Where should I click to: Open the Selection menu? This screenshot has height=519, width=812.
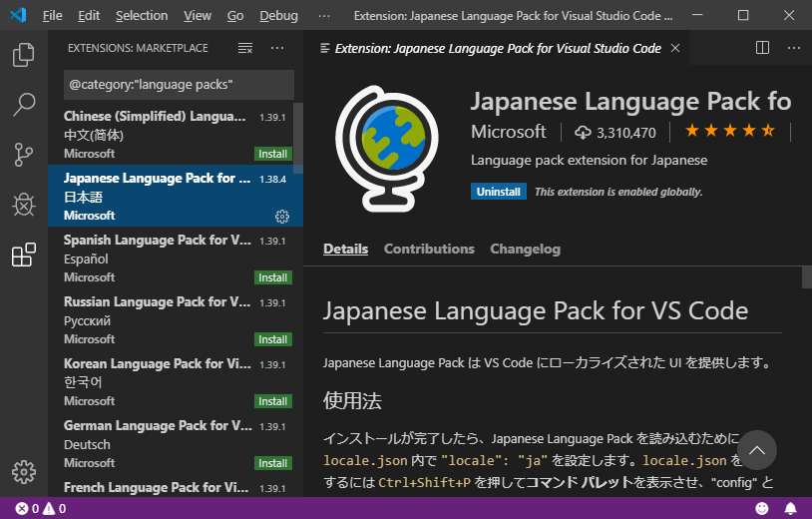coord(142,16)
